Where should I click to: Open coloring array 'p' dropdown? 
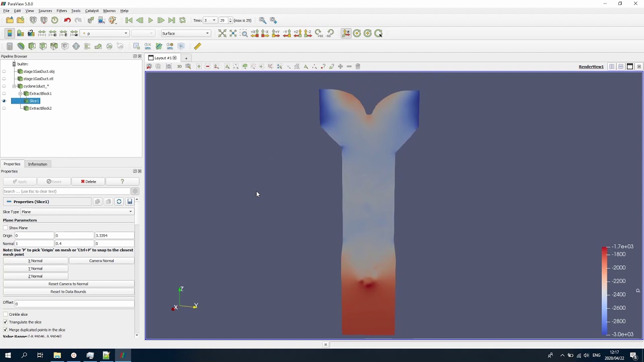coord(105,33)
